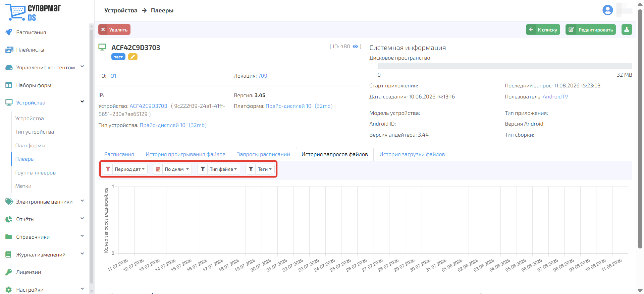
Task: Open the TO1 link
Action: 112,76
